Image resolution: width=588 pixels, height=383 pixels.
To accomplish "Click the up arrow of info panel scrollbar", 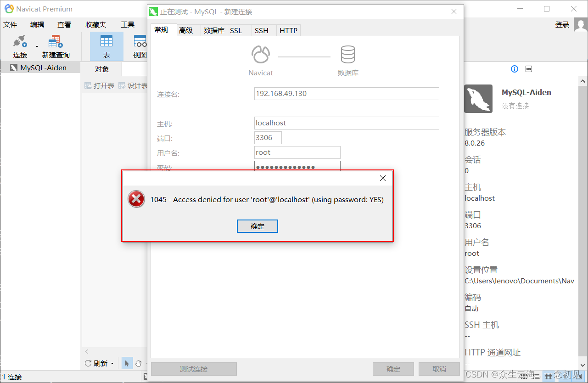I will coord(582,81).
